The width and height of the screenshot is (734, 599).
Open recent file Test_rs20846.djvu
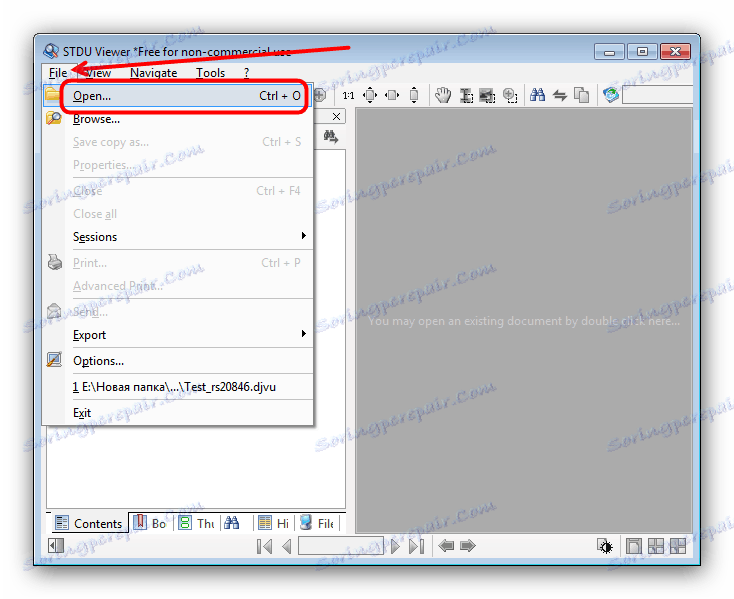tap(178, 387)
